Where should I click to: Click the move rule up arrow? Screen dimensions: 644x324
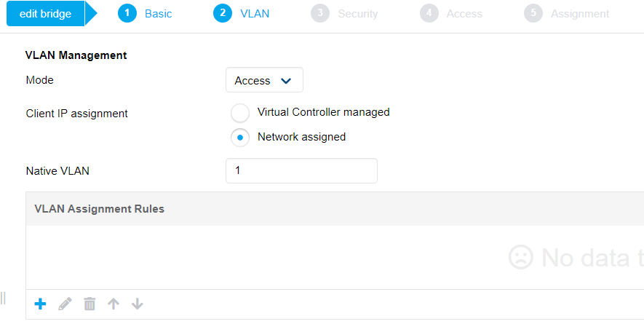(x=114, y=304)
